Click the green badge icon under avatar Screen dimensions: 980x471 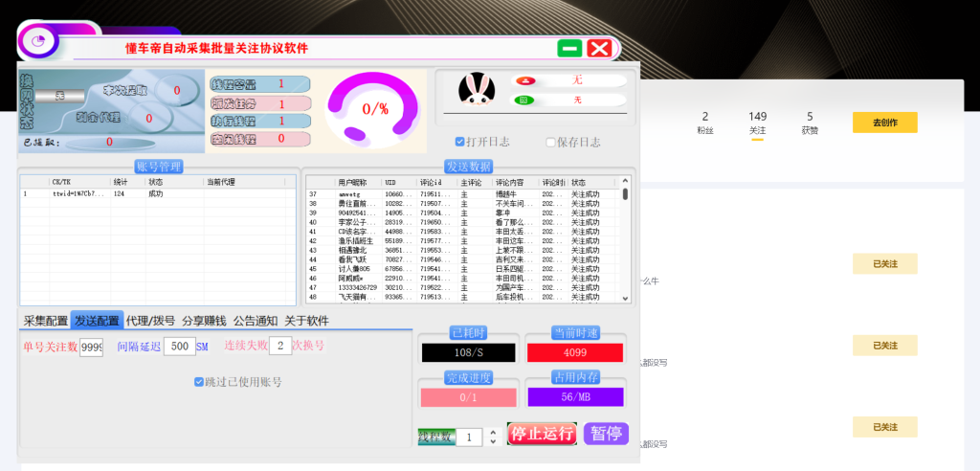523,100
